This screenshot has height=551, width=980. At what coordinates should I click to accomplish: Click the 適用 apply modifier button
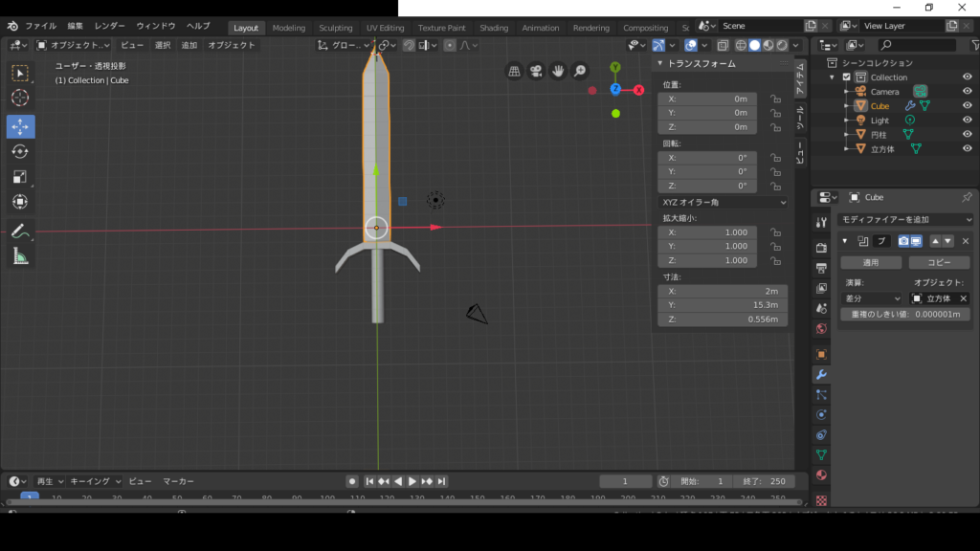click(870, 262)
